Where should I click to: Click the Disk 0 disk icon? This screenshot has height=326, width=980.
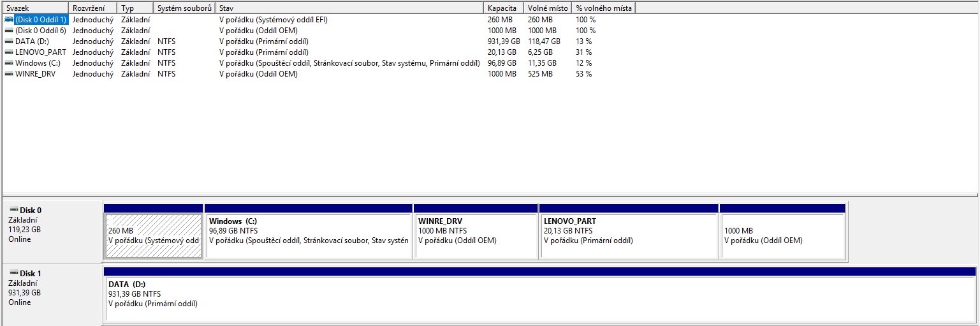pos(13,210)
